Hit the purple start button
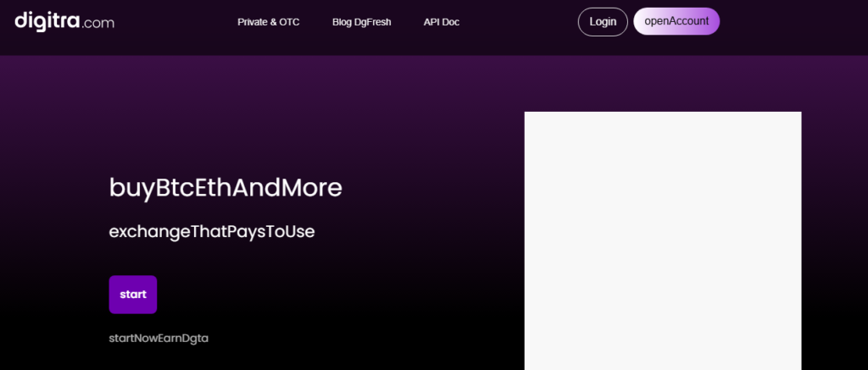 133,295
